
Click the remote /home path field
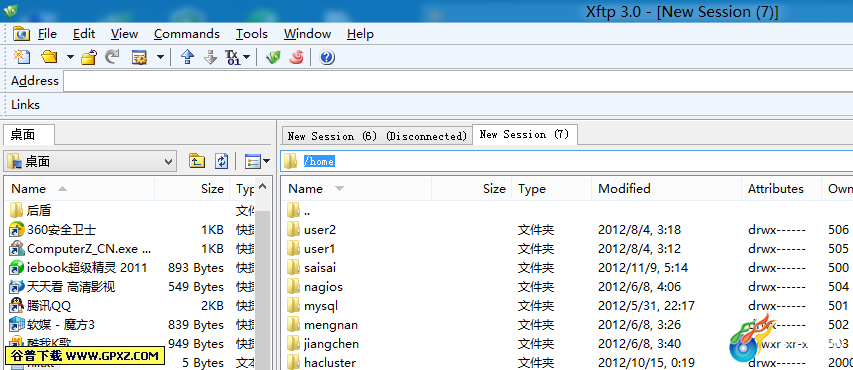[567, 161]
